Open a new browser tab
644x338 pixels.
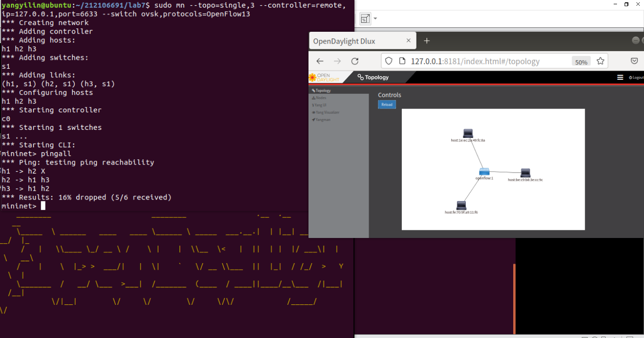point(426,41)
